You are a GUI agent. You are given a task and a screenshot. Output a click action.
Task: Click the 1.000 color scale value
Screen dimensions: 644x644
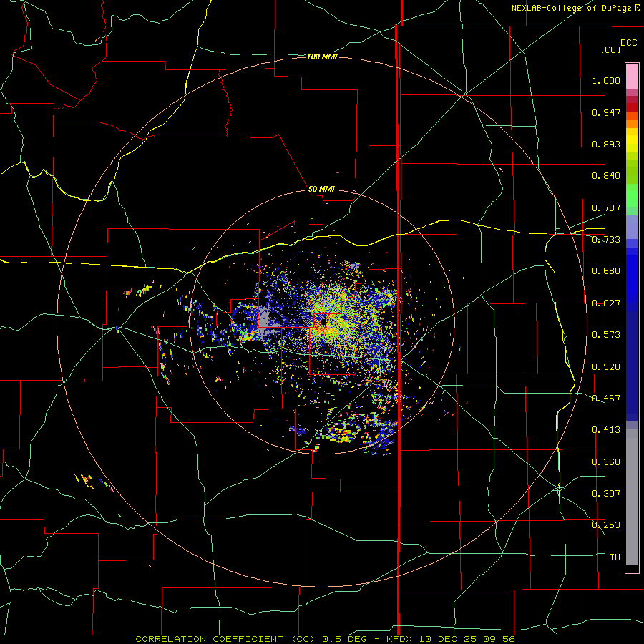[606, 80]
